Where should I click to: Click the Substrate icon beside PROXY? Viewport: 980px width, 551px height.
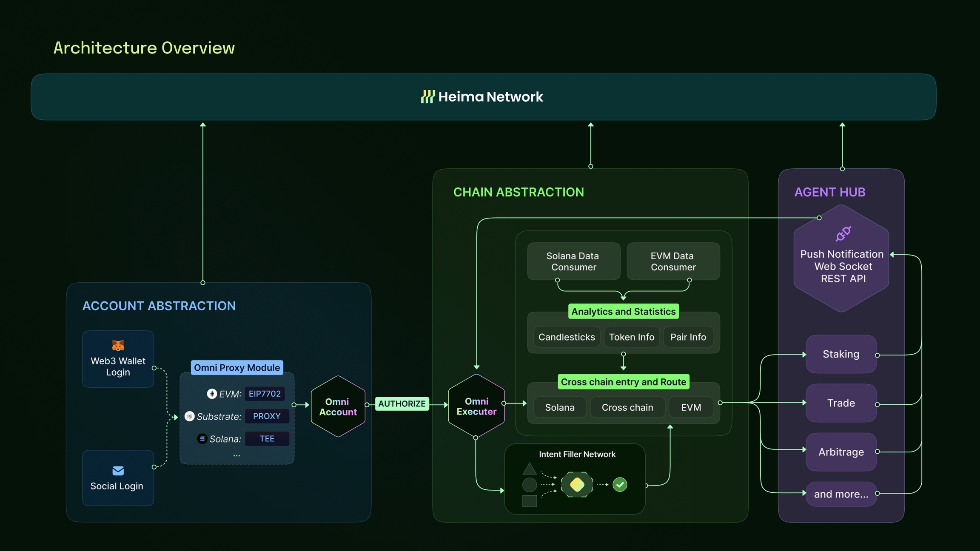[190, 416]
